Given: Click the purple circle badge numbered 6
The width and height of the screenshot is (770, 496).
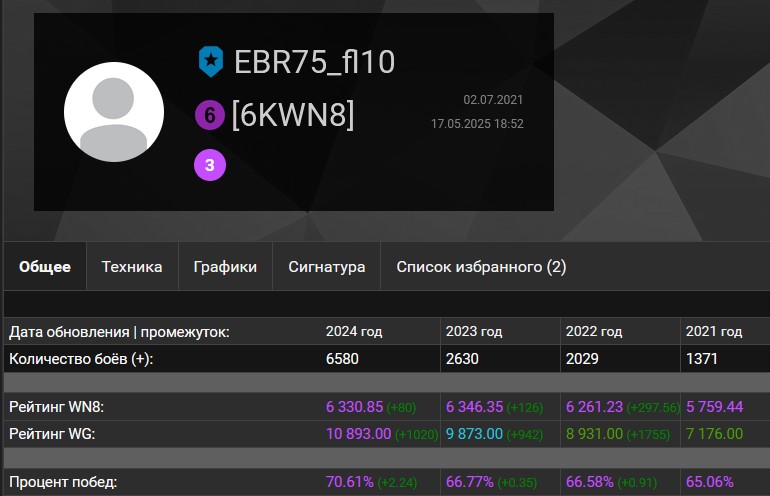Looking at the screenshot, I should [x=209, y=116].
